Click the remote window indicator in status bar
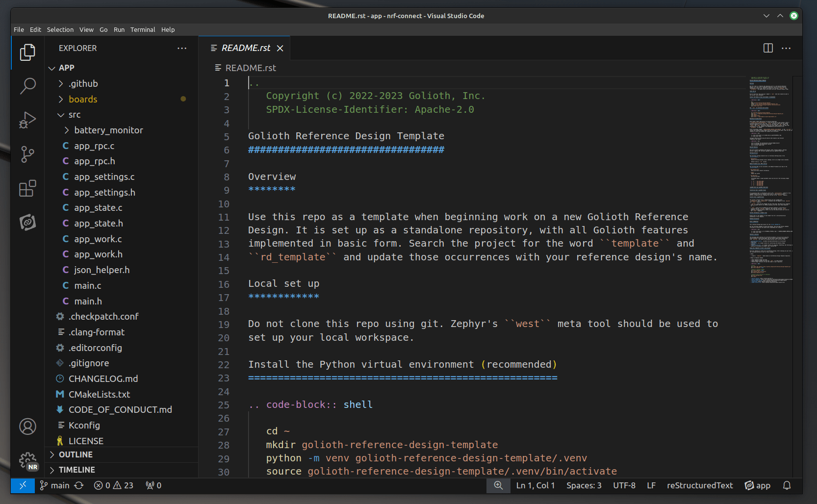This screenshot has height=504, width=817. tap(23, 485)
